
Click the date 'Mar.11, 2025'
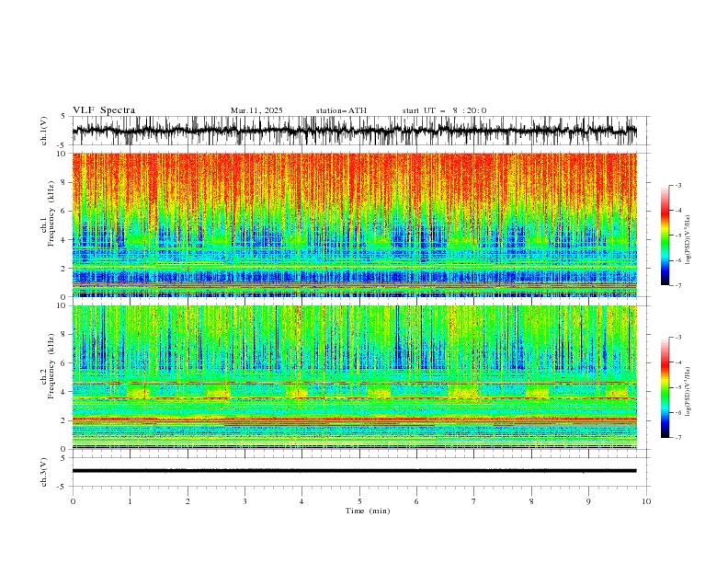pos(256,110)
